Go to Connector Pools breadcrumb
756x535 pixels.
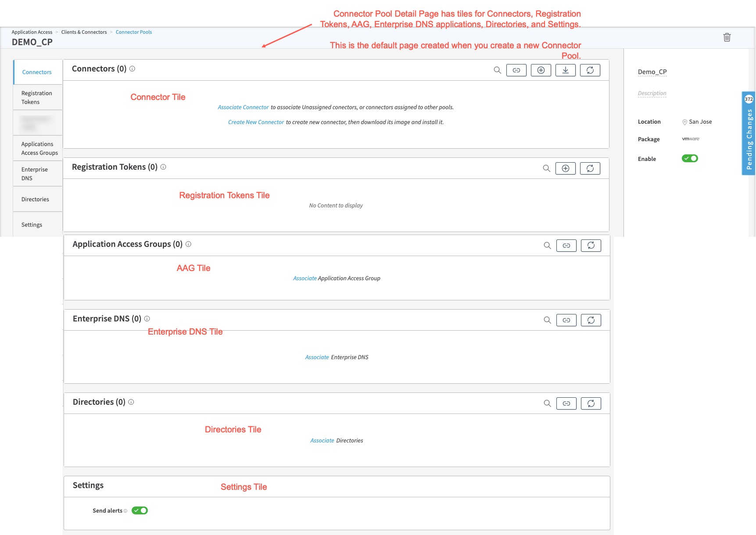pyautogui.click(x=134, y=32)
